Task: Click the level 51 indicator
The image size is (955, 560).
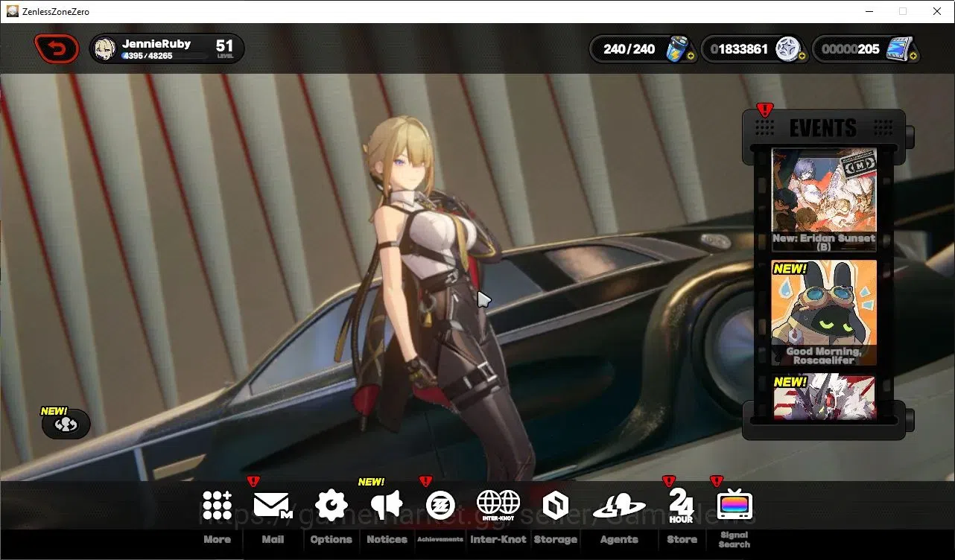Action: [225, 49]
